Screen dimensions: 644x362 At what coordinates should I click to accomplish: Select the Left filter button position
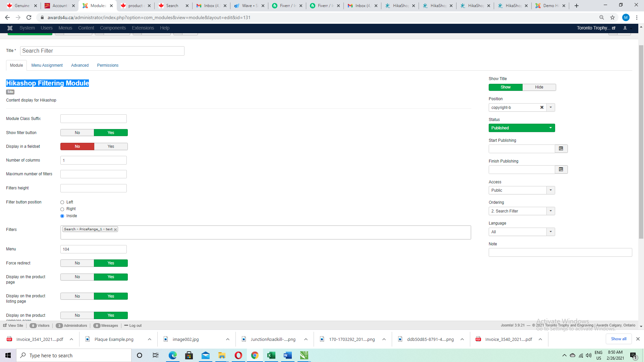(62, 202)
